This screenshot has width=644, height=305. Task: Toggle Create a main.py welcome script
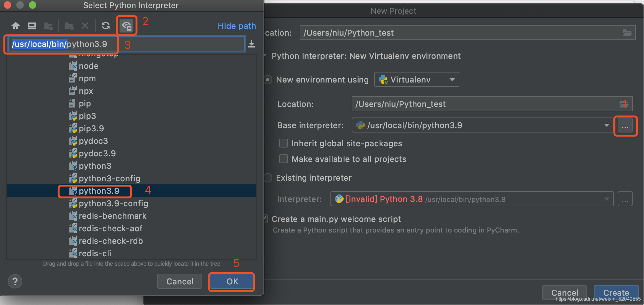(266, 219)
